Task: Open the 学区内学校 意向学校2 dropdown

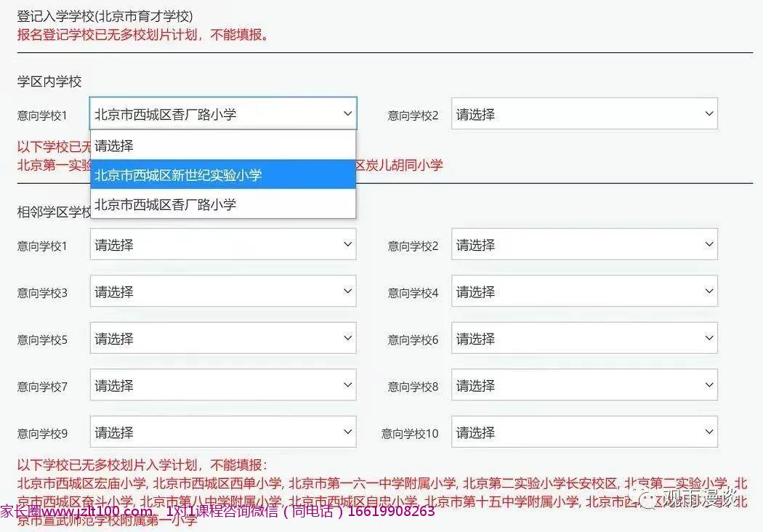Action: (584, 114)
